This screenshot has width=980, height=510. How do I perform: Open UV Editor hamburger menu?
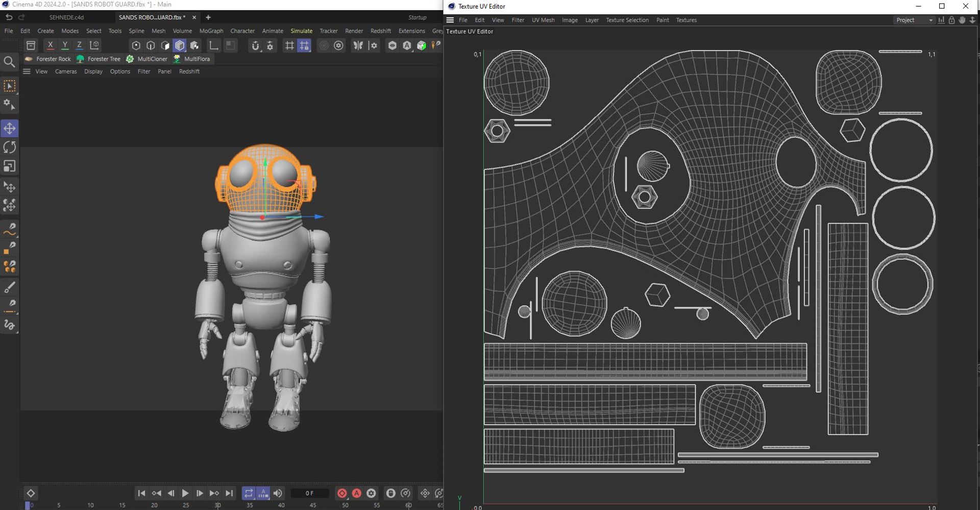tap(450, 20)
